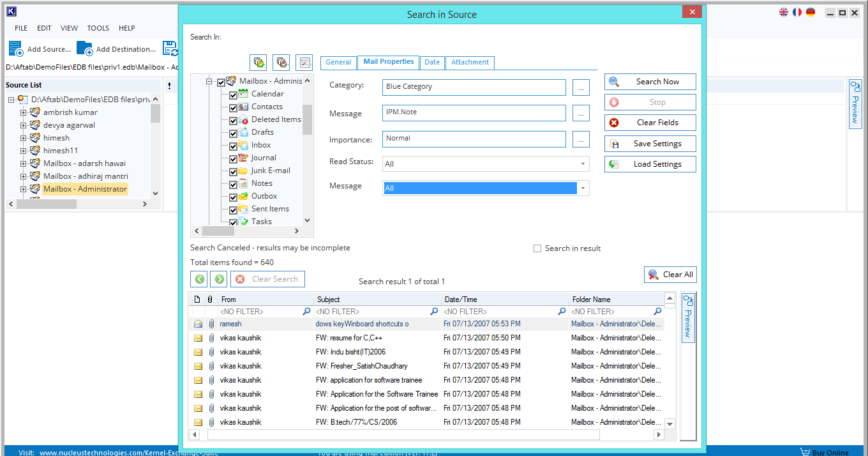
Task: Collapse Mailbox - Administrator node in search tree
Action: point(209,82)
